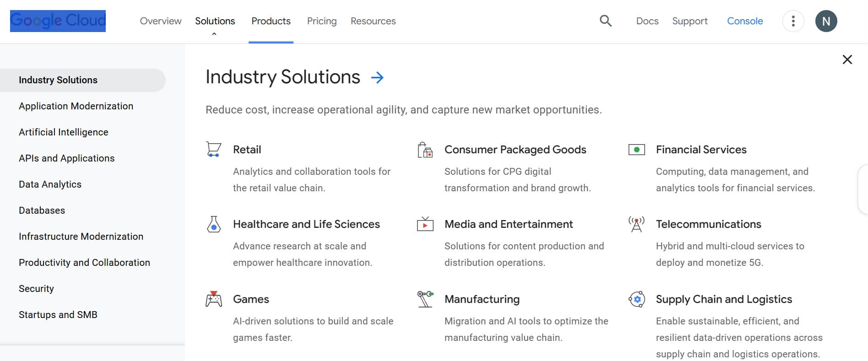This screenshot has width=868, height=361.
Task: Click 'Hybrid and multi-cloud services' description
Action: (x=730, y=254)
